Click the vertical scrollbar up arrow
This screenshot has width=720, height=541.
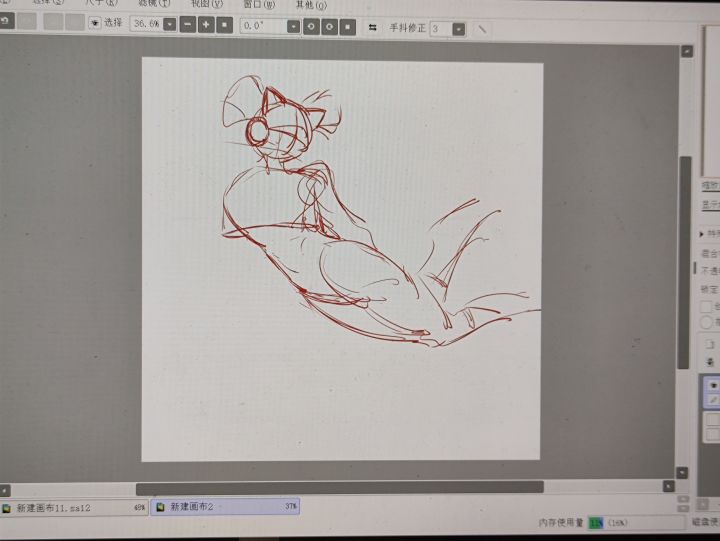(687, 51)
